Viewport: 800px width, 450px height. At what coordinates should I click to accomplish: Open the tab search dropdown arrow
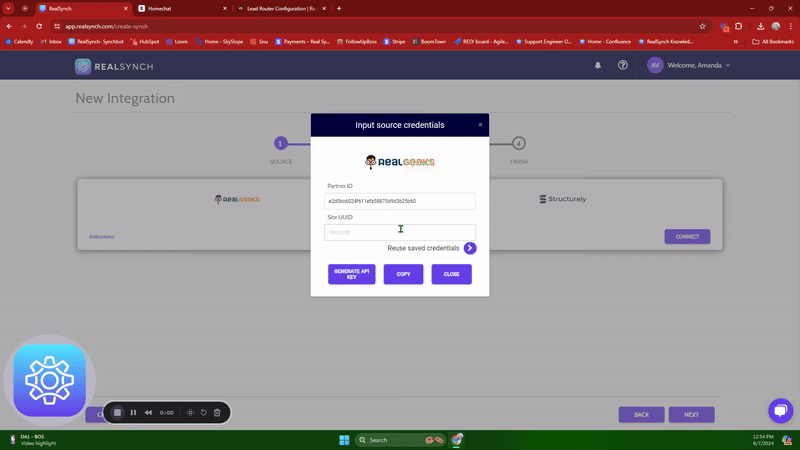click(x=9, y=9)
